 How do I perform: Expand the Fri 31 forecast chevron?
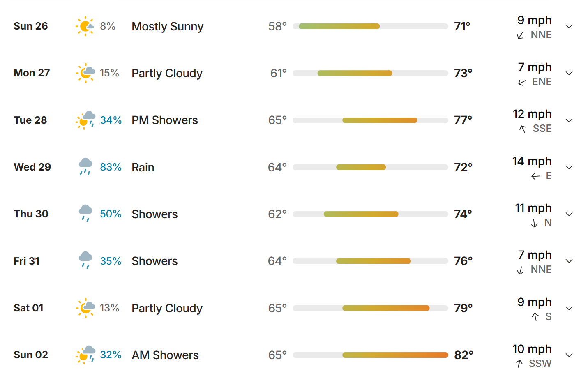click(569, 261)
